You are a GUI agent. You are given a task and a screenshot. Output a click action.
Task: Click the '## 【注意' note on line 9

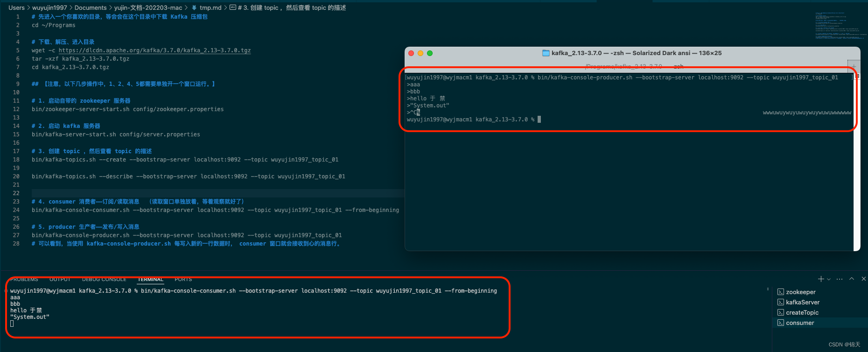click(x=124, y=84)
